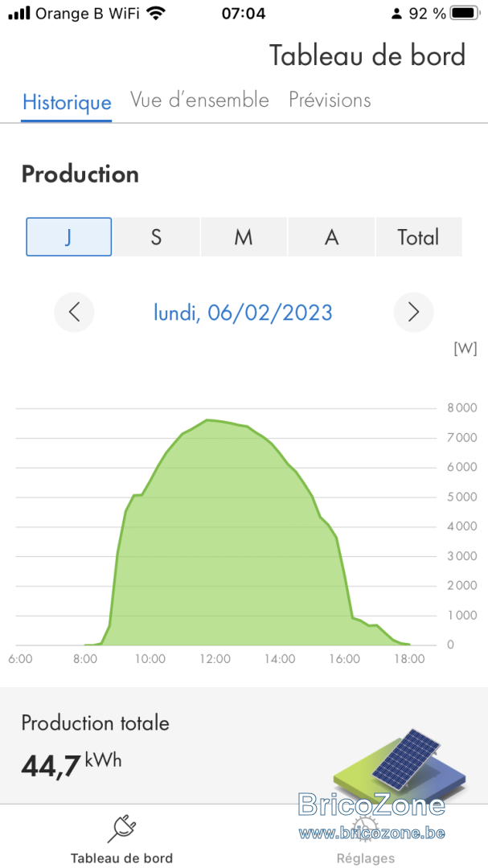Tap the cellular signal bars icon
The width and height of the screenshot is (488, 868).
point(19,14)
